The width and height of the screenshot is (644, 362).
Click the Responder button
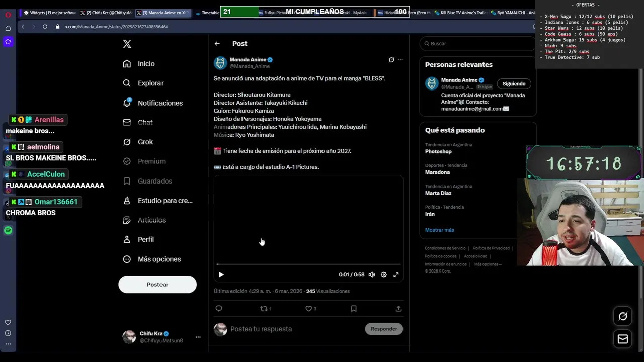pyautogui.click(x=384, y=329)
